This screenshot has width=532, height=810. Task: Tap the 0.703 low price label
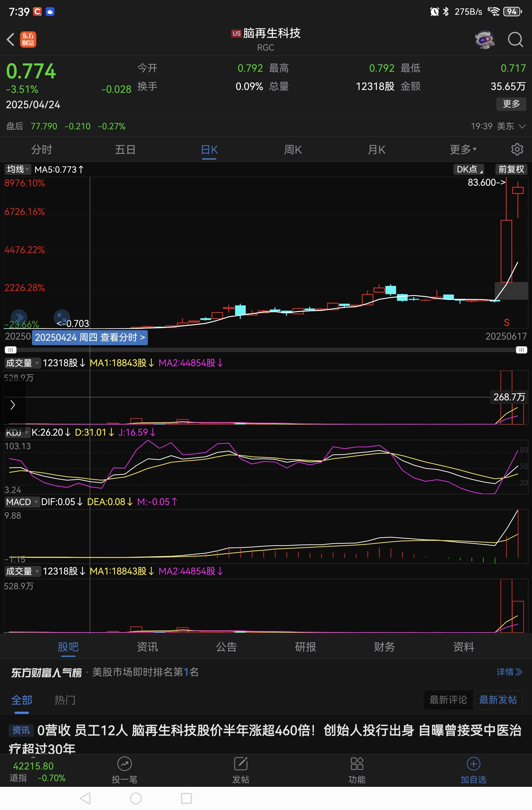point(73,323)
